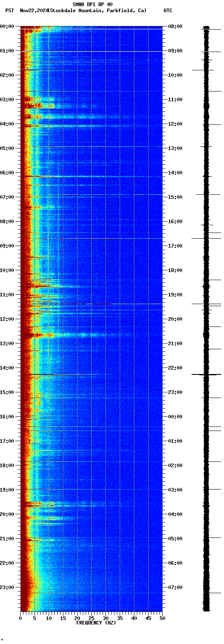The width and height of the screenshot is (224, 644).
Task: Click the 'FREQUENCY (HZ)' axis label
Action: [x=96, y=623]
